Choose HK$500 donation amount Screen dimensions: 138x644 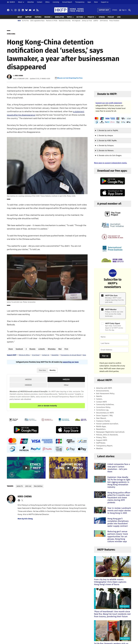click(x=28, y=385)
